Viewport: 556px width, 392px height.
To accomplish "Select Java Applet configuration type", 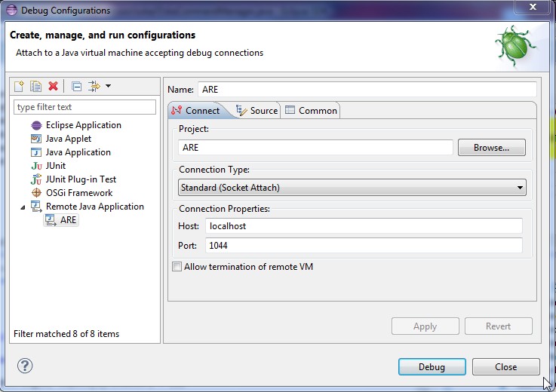I will (x=68, y=139).
